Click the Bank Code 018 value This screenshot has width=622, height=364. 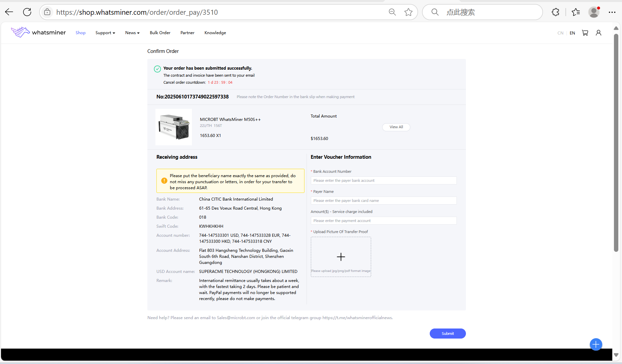pyautogui.click(x=203, y=217)
